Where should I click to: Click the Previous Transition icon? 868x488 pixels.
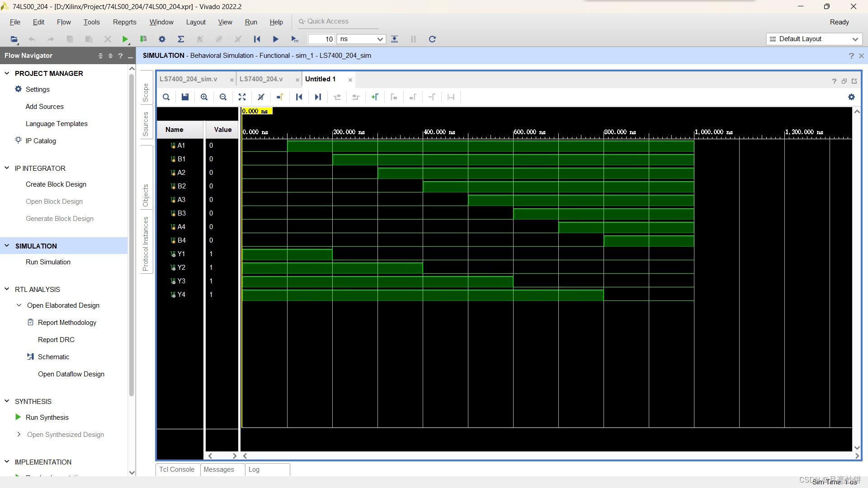click(x=337, y=97)
